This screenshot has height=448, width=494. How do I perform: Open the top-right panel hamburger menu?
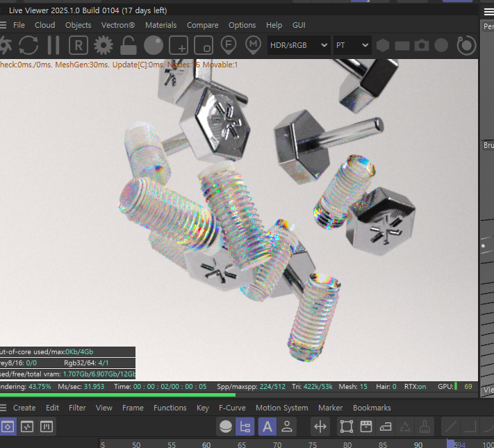pyautogui.click(x=488, y=12)
